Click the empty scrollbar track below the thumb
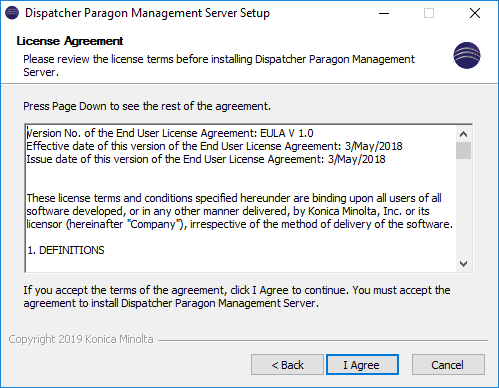 (x=463, y=208)
